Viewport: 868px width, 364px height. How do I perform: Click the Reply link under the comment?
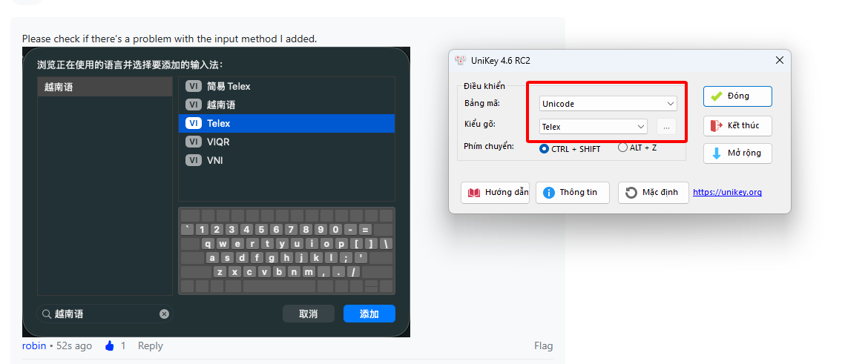tap(150, 345)
